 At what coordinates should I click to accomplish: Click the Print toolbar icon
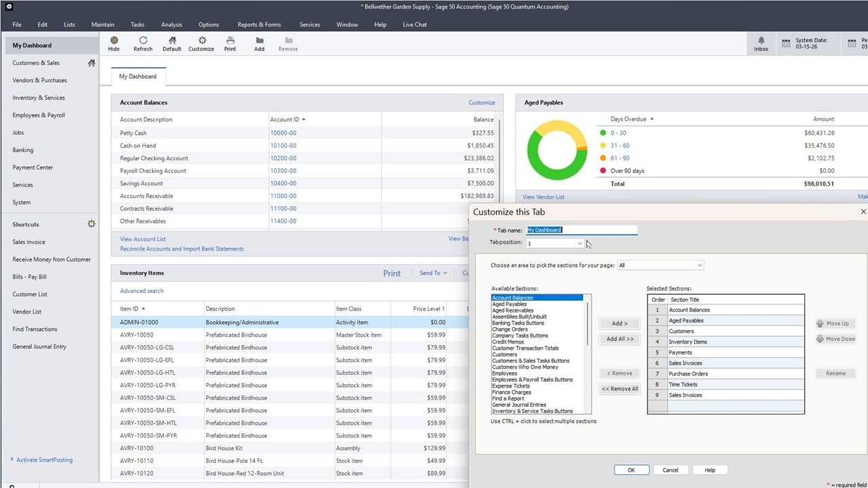[x=231, y=41]
